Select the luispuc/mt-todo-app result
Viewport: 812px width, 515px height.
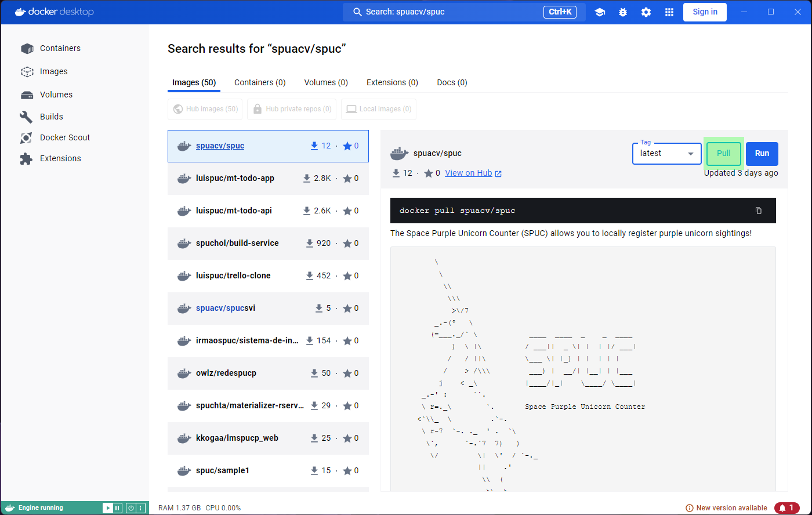pyautogui.click(x=268, y=179)
